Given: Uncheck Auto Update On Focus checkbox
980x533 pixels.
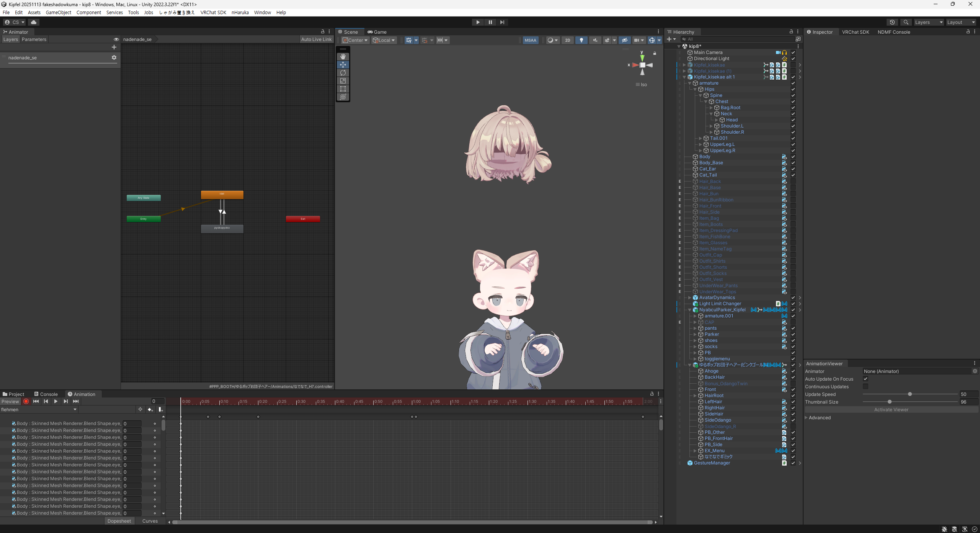Looking at the screenshot, I should pyautogui.click(x=866, y=379).
